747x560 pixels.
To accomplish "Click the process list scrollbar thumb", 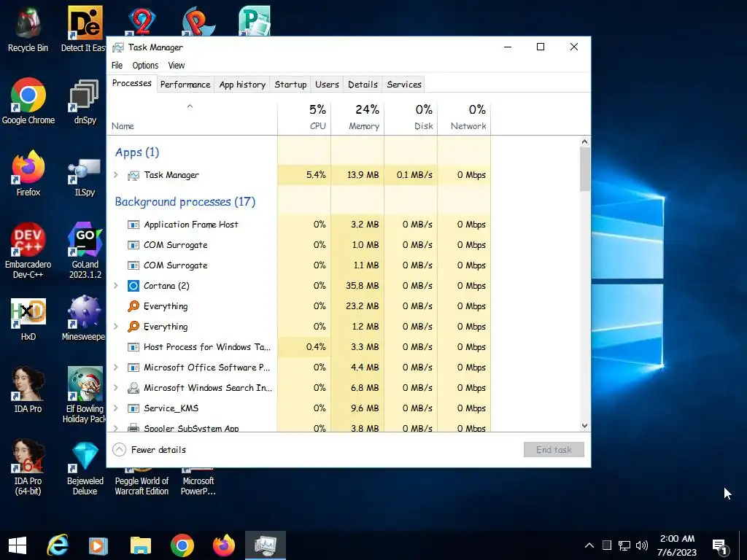I will click(584, 169).
